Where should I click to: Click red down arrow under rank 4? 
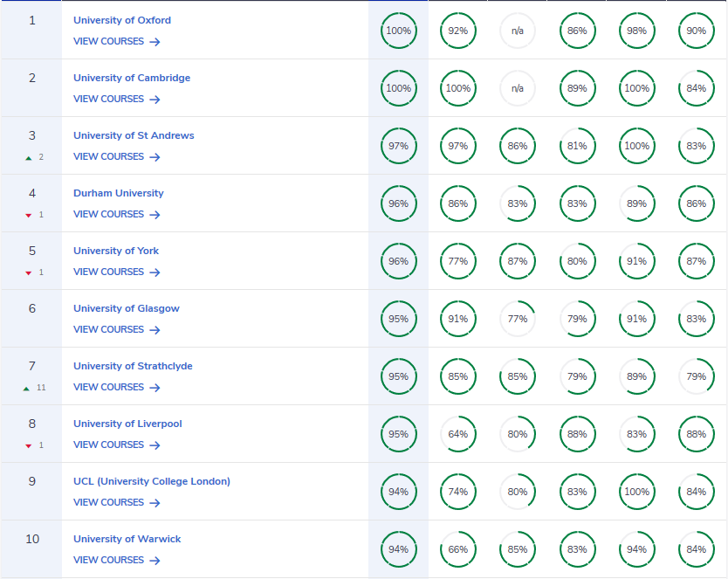point(29,216)
